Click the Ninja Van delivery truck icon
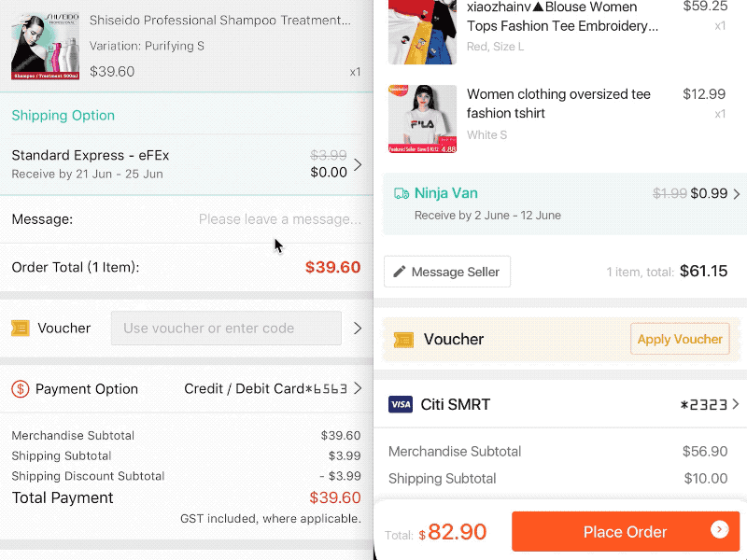Viewport: 747px width, 560px height. coord(400,193)
